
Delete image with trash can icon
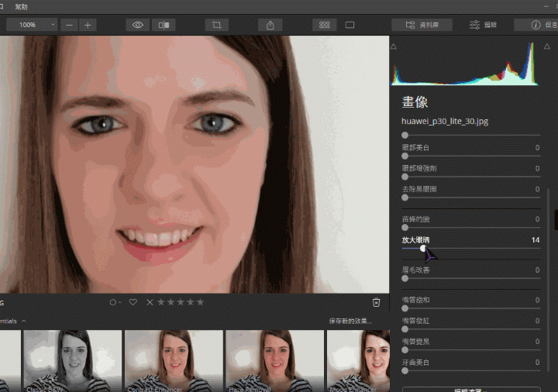[376, 302]
